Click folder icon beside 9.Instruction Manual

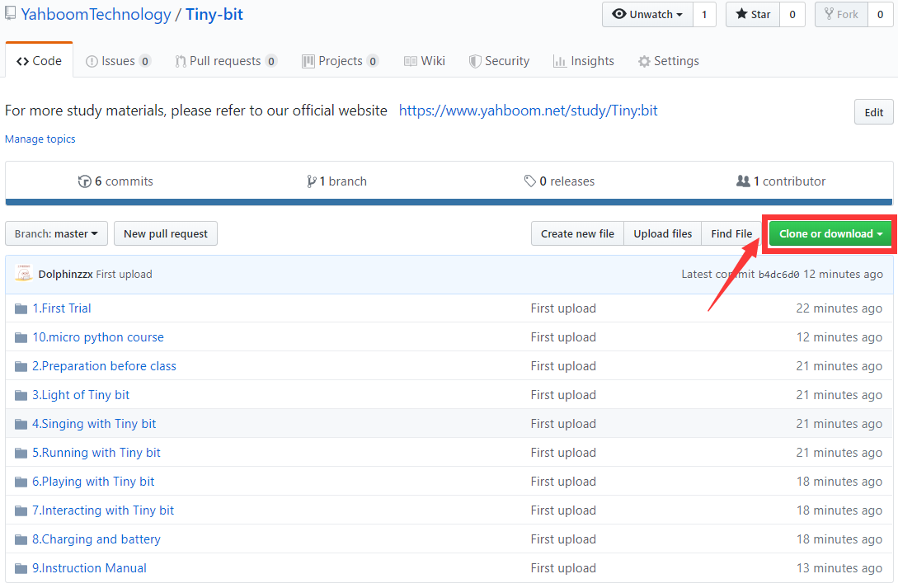[21, 568]
